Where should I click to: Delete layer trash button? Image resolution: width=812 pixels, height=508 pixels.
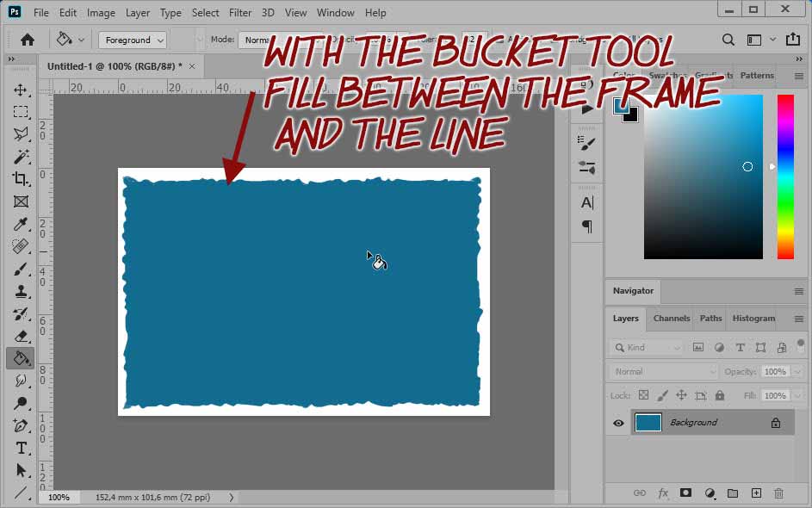pos(779,493)
